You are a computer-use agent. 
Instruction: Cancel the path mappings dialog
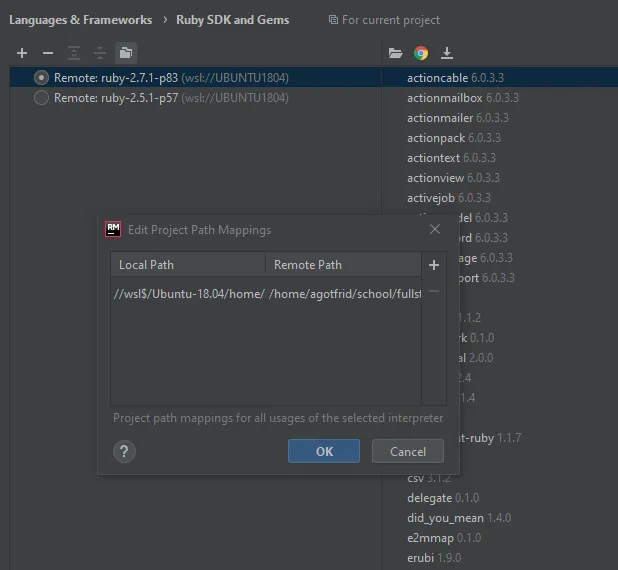coord(408,451)
